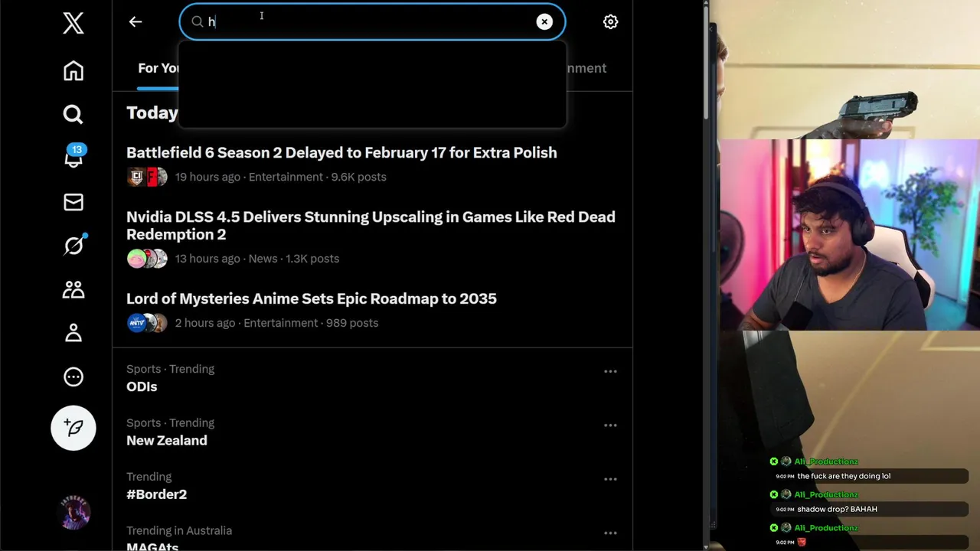Click avatars under Battlefield 6 story

coord(147,177)
